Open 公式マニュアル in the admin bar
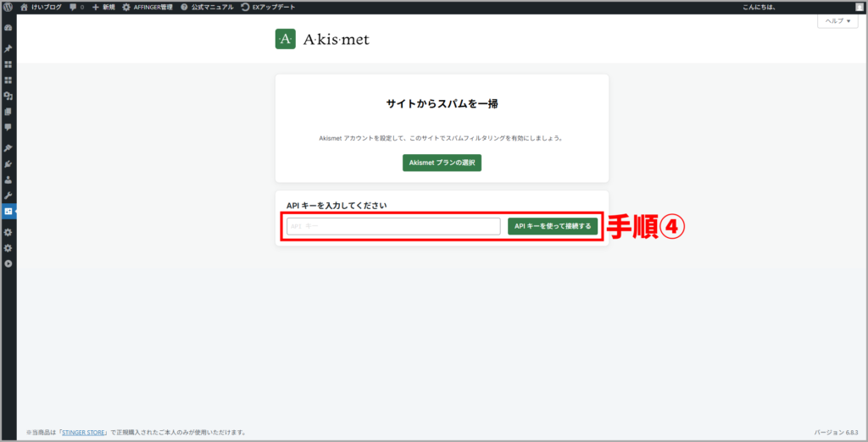 [x=207, y=7]
